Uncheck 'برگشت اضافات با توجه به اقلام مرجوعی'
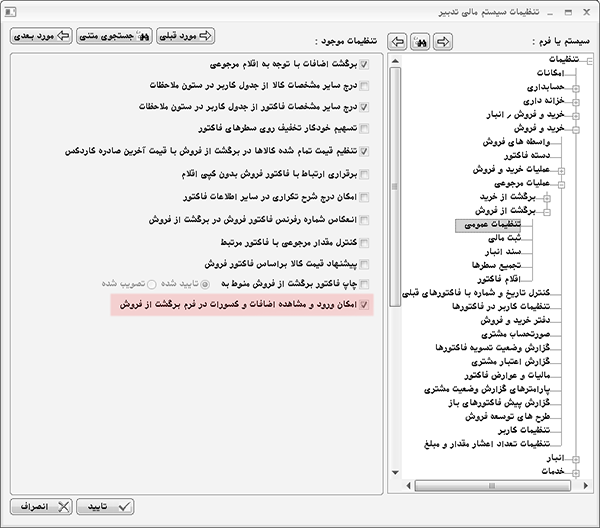 pyautogui.click(x=364, y=64)
